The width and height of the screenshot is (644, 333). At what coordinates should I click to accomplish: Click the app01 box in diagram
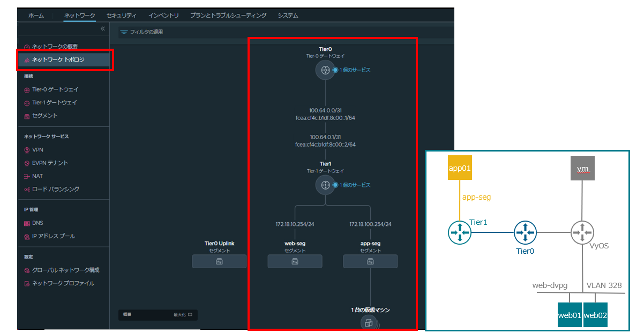point(460,168)
